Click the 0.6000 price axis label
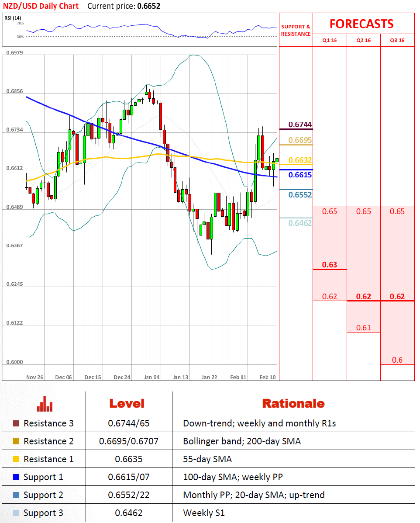The height and width of the screenshot is (523, 420). click(x=15, y=362)
